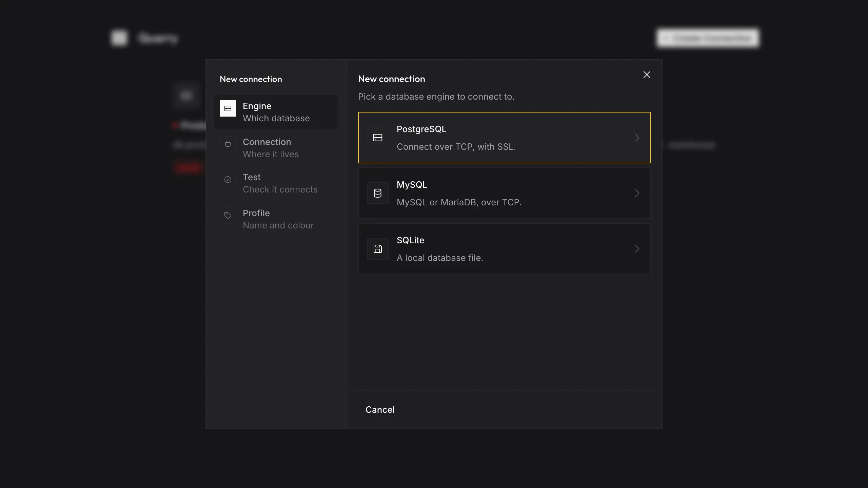Click the blurred button at top right

pyautogui.click(x=707, y=38)
